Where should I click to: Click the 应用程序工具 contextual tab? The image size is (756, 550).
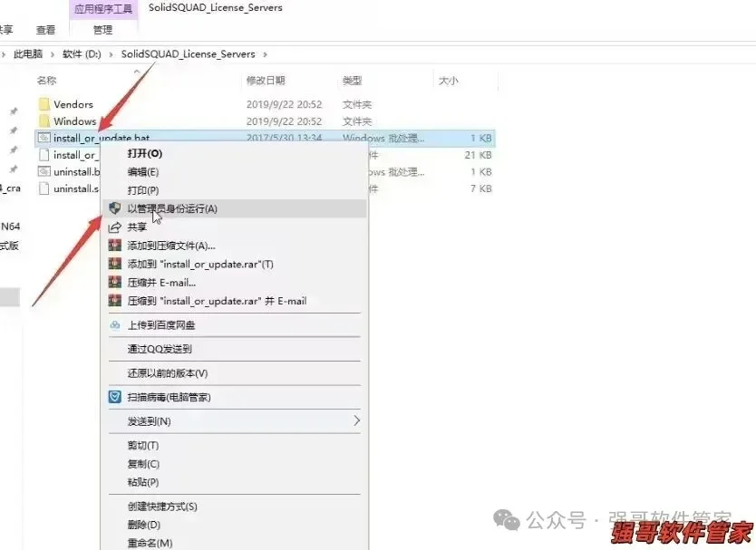pyautogui.click(x=103, y=9)
